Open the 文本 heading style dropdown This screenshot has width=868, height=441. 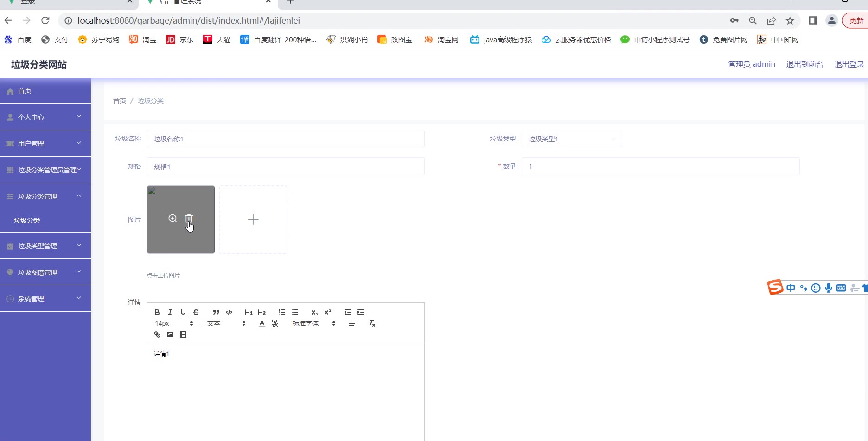coord(226,323)
